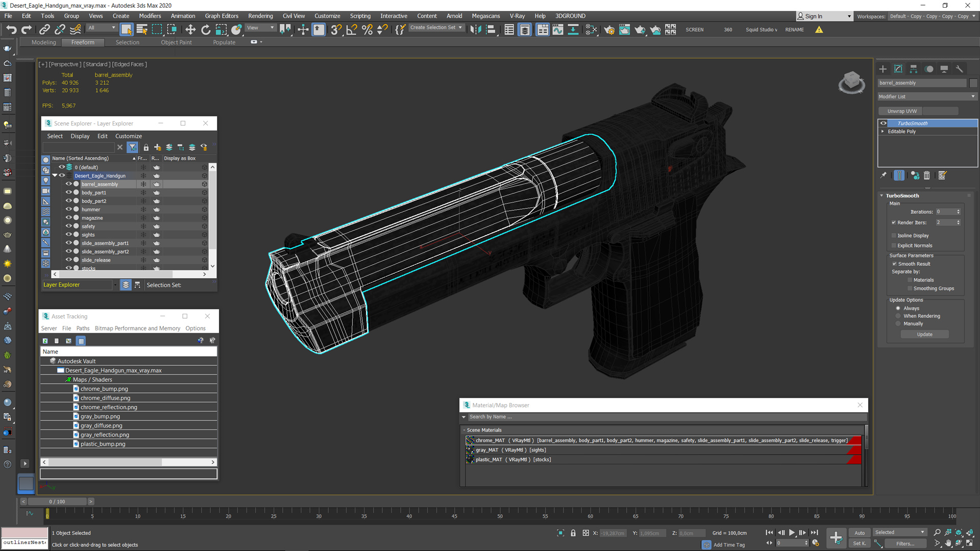Click the Undo arrow in main toolbar
980x551 pixels.
point(11,30)
